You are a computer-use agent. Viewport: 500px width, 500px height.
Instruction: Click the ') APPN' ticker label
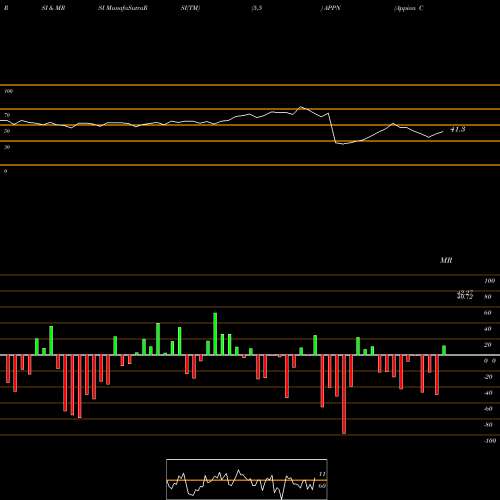pos(331,8)
